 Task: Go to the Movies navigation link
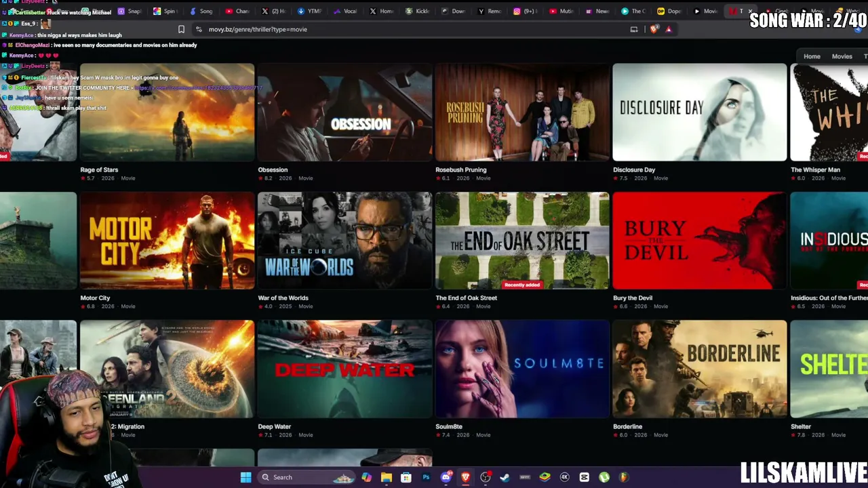coord(842,56)
